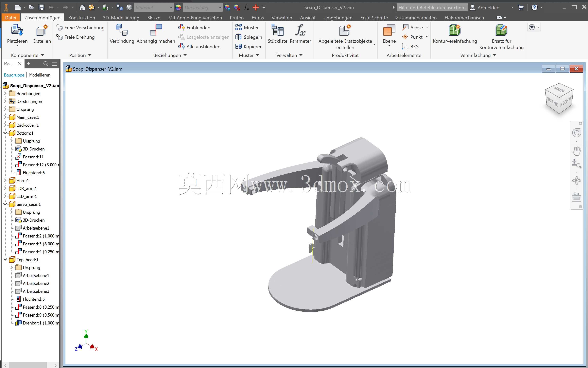Viewport: 588px width, 368px height.
Task: Open the Prüfen ribbon tab
Action: 237,18
